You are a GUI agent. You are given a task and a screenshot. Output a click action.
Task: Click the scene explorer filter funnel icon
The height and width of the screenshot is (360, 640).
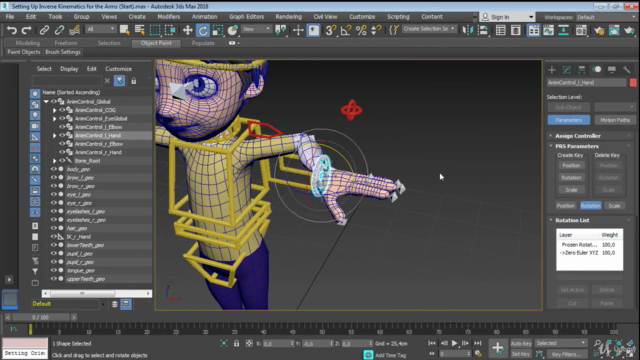click(x=120, y=81)
